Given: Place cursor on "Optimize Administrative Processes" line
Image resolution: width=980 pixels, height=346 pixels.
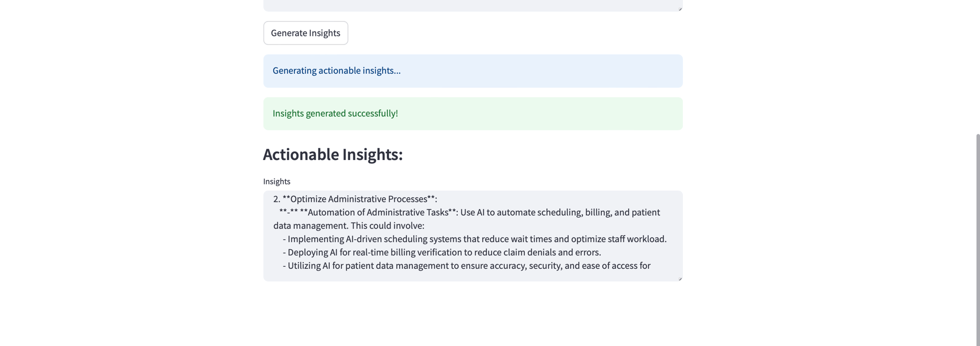Looking at the screenshot, I should [x=359, y=199].
